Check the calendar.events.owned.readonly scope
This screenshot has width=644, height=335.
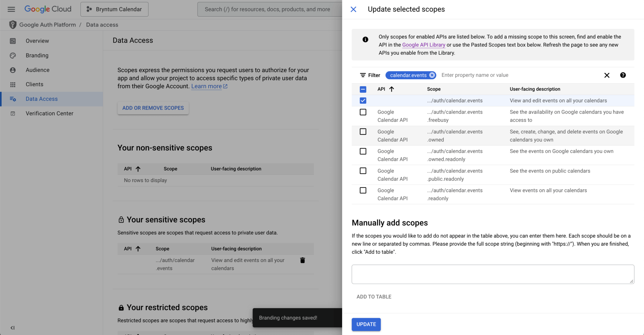[x=363, y=151]
